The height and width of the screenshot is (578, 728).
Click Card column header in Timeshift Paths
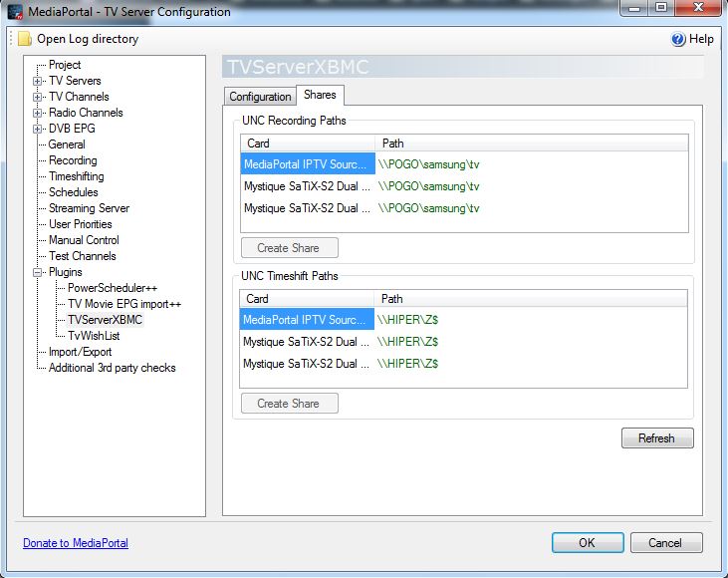[307, 299]
